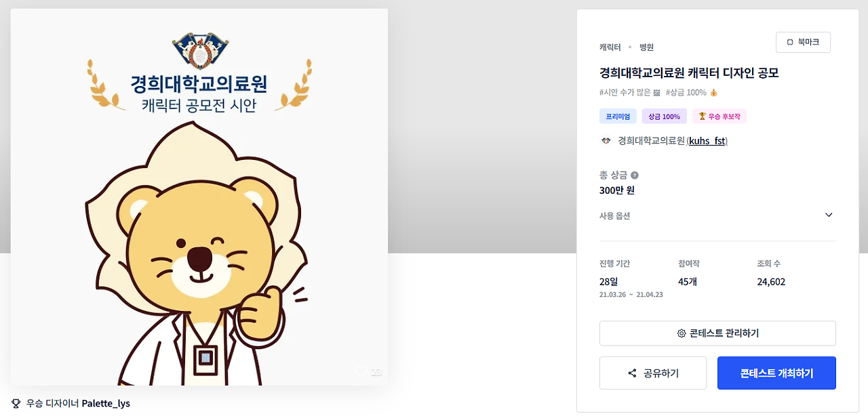Select the 캐릭터 category breadcrumb
Image resolution: width=868 pixels, height=418 pixels.
click(610, 47)
